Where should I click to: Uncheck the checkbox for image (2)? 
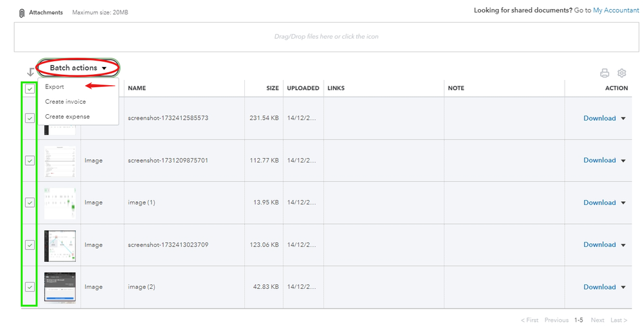coord(30,287)
